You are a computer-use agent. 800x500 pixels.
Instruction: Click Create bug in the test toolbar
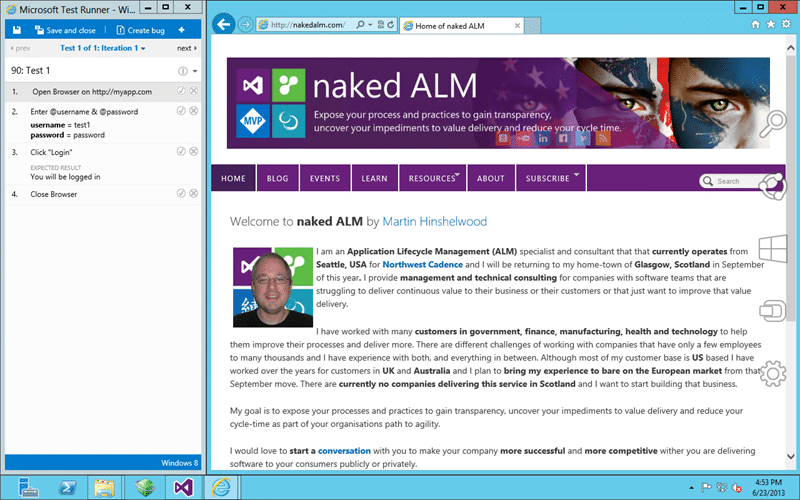[140, 30]
